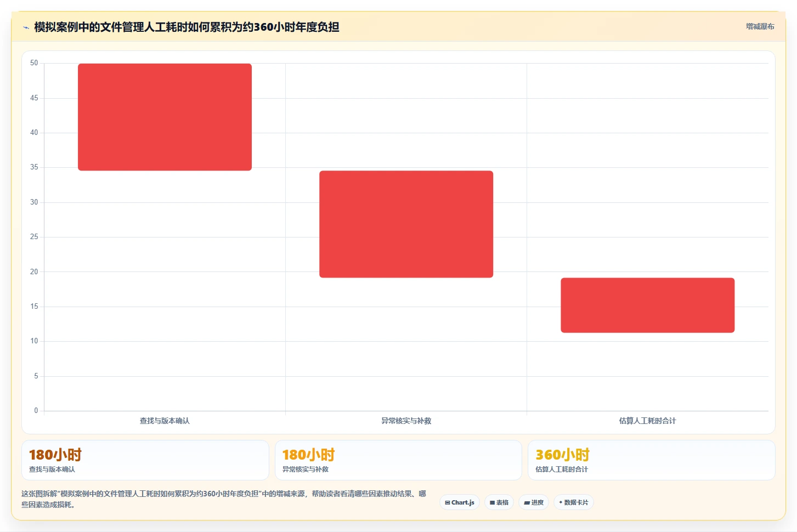Click the description paragraph beginning 这张图拆解
The image size is (797, 532).
pyautogui.click(x=224, y=499)
